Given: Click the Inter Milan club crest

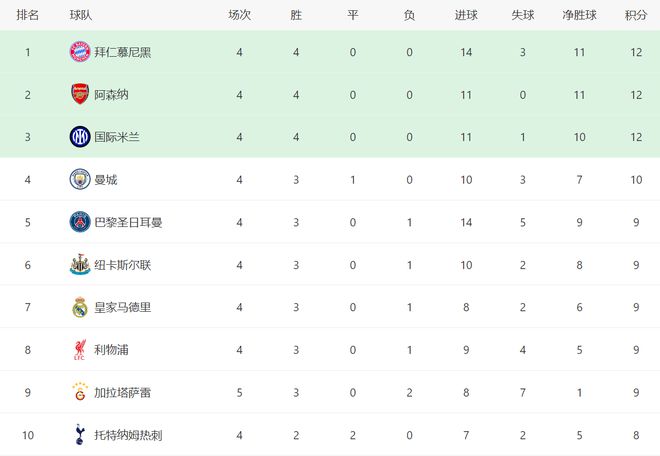Looking at the screenshot, I should pos(80,136).
